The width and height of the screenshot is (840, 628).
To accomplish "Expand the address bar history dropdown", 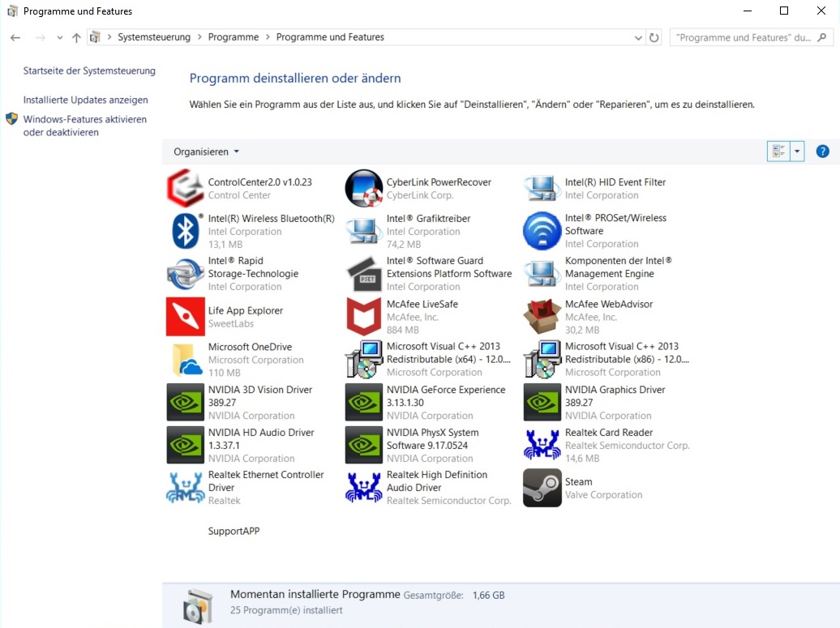I will [638, 37].
